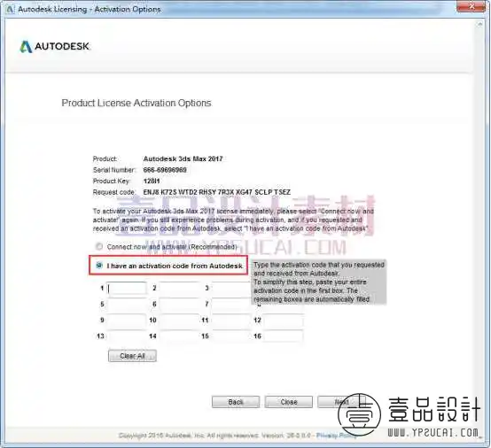The height and width of the screenshot is (448, 491).
Task: Click activation code field 9
Action: [x=127, y=320]
